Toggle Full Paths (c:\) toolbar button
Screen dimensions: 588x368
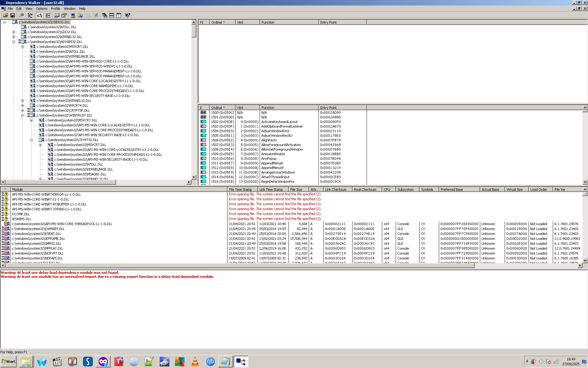(39, 15)
